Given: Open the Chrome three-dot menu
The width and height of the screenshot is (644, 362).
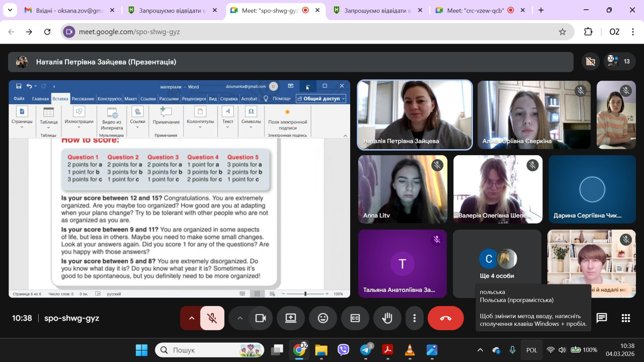Looking at the screenshot, I should [633, 32].
